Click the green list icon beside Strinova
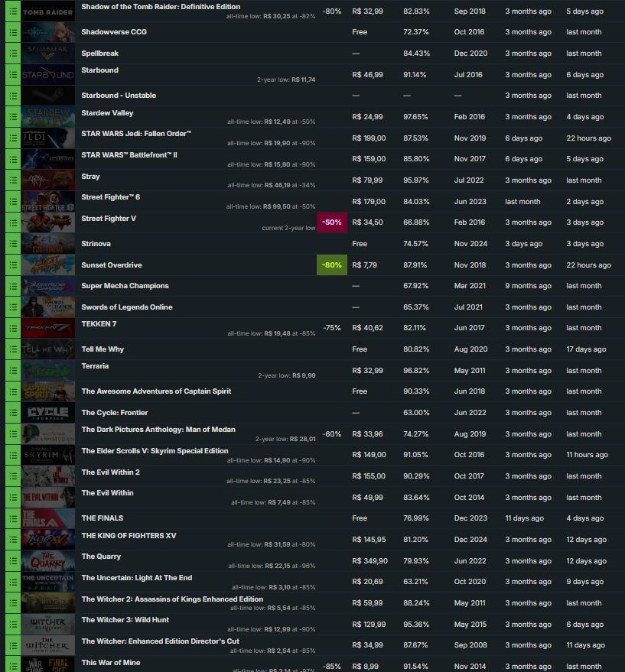Screen dimensions: 625x672 click(x=13, y=243)
